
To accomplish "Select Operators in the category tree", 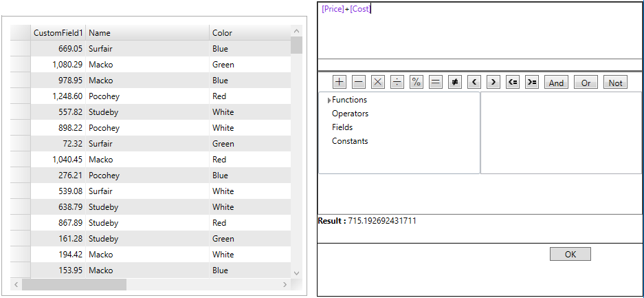I will point(350,114).
